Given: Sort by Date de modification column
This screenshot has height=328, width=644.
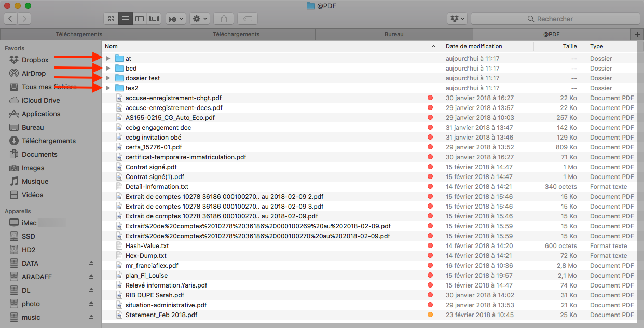Looking at the screenshot, I should tap(487, 46).
